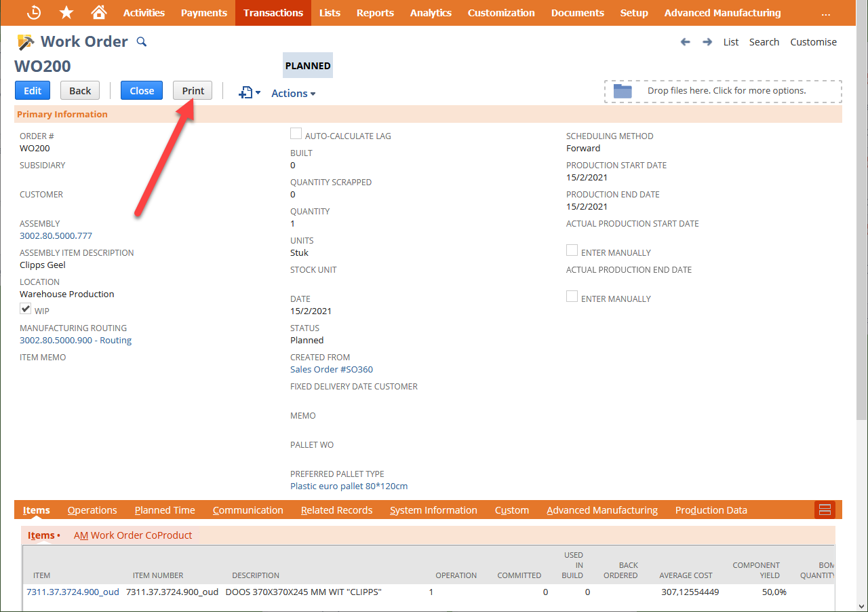Open the recent records clock icon

point(33,12)
